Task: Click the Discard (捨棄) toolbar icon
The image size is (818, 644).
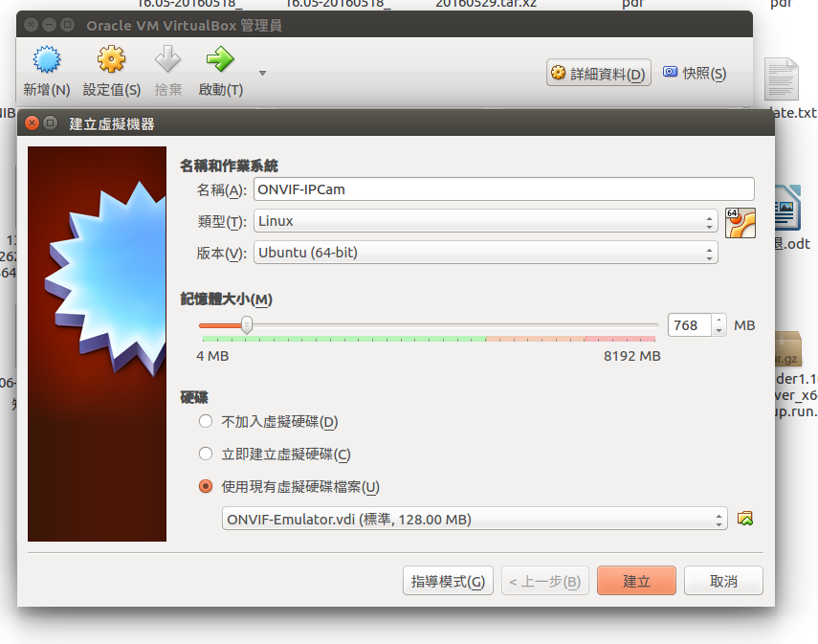Action: point(168,59)
